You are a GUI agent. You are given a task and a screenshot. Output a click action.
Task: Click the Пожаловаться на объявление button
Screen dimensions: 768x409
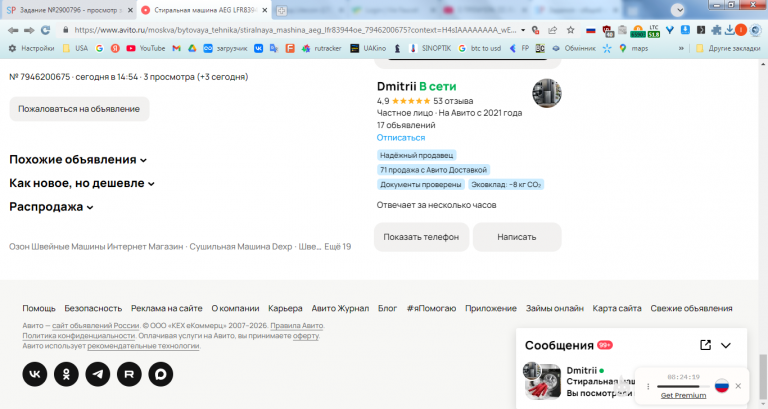pos(79,109)
